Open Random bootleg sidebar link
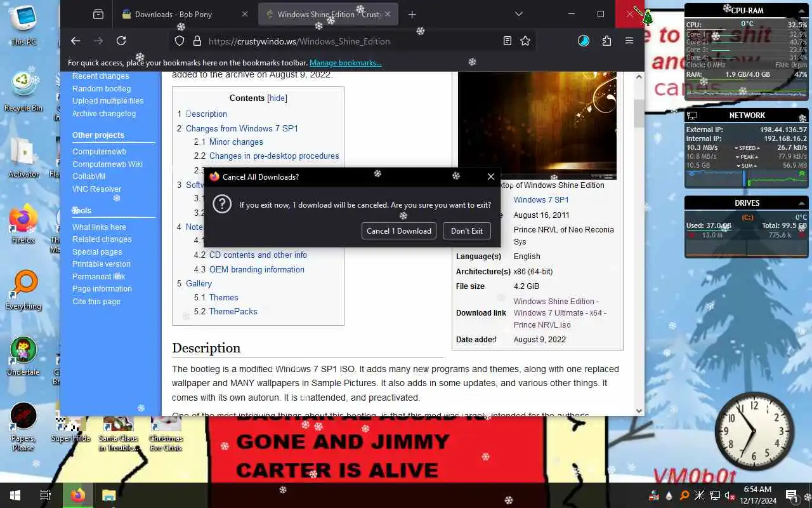This screenshot has width=812, height=508. (x=101, y=89)
